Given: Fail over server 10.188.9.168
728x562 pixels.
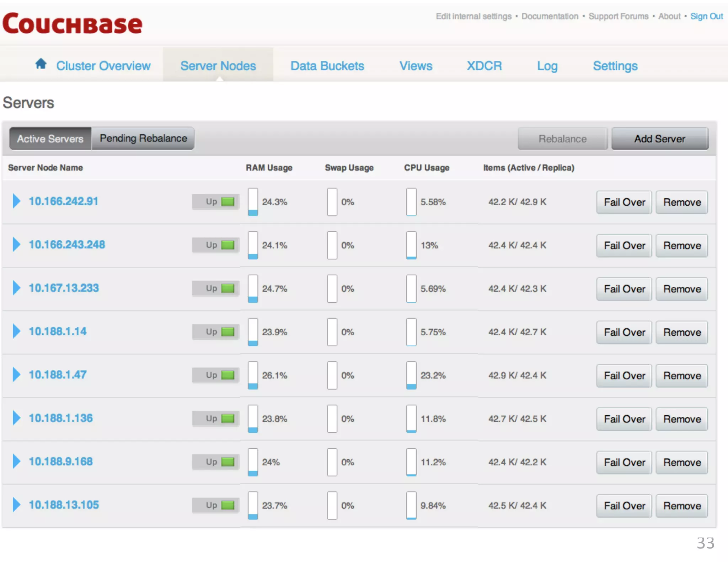Looking at the screenshot, I should tap(624, 462).
